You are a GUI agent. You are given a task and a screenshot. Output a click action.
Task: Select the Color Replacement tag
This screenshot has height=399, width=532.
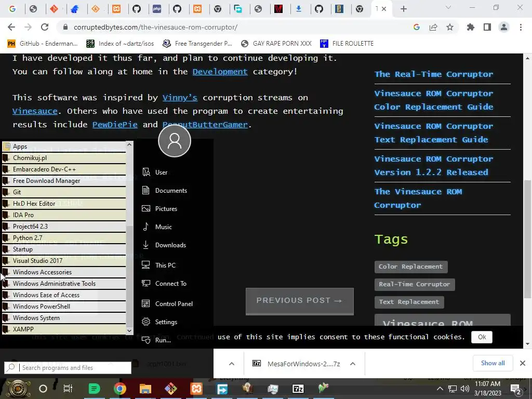click(411, 267)
